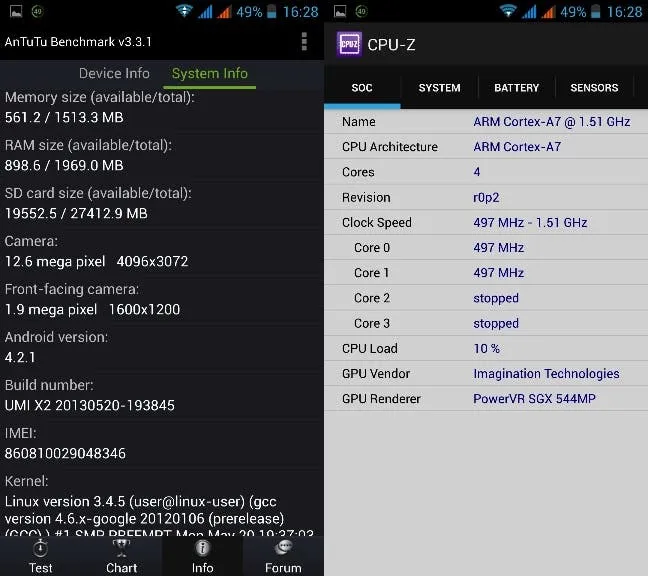Tap the CPU-Z app logo icon
Viewport: 650px width, 576px height.
coord(349,44)
